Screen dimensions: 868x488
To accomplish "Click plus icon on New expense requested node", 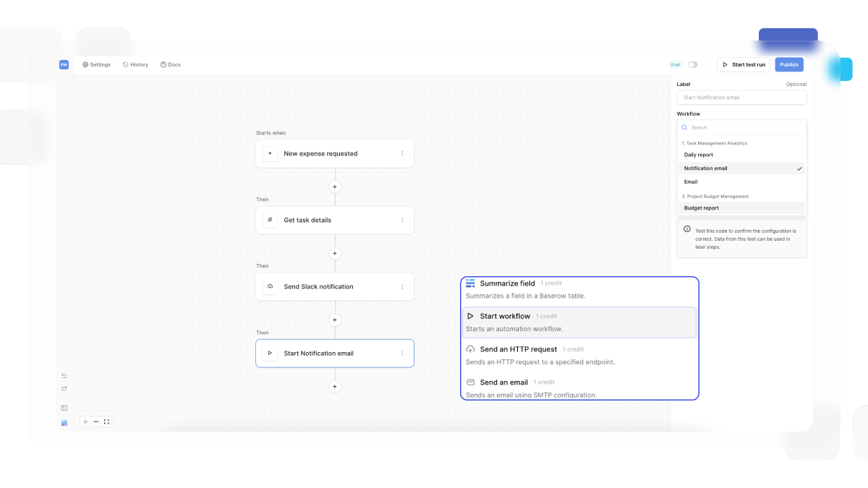I will pos(270,153).
